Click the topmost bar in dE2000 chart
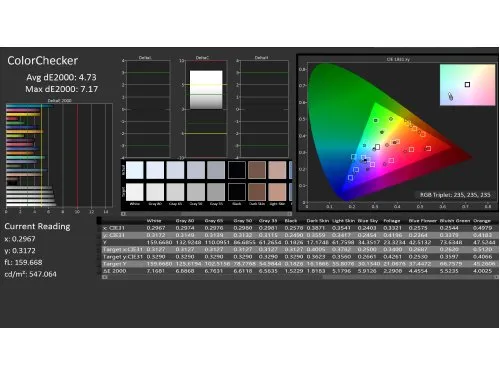This screenshot has height=375, width=500. [x=30, y=106]
